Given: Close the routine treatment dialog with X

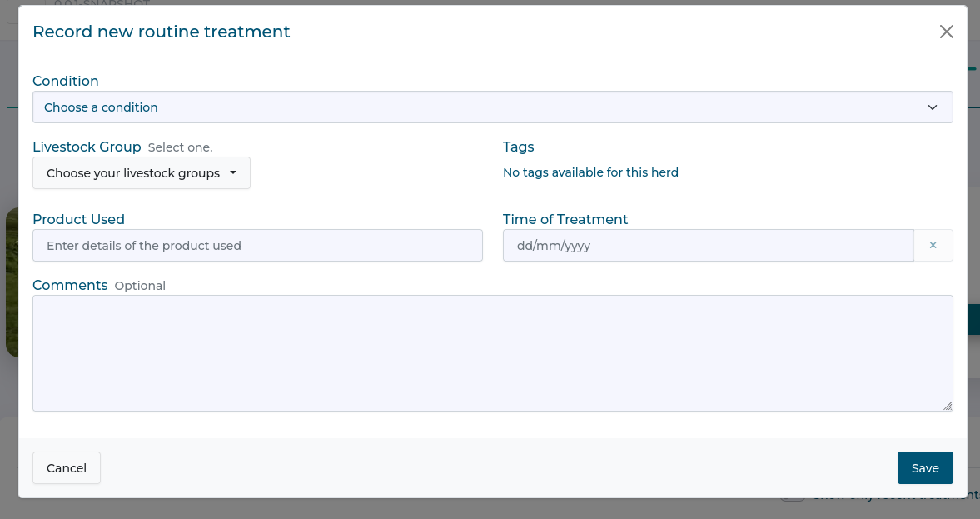Looking at the screenshot, I should click(x=946, y=32).
